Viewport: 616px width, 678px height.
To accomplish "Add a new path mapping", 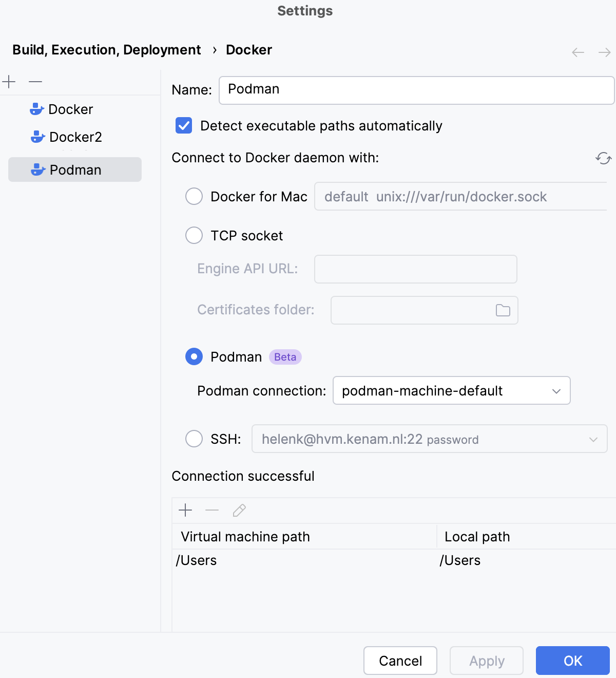I will pos(185,510).
